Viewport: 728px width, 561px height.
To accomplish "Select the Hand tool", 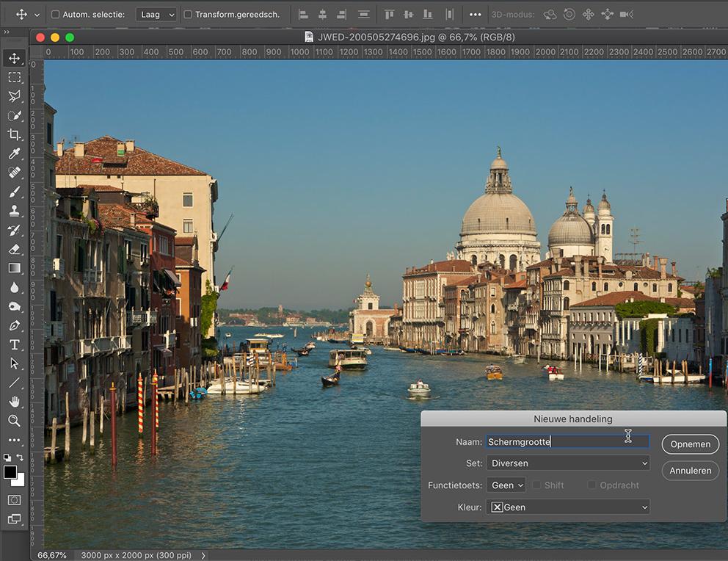I will tap(14, 402).
